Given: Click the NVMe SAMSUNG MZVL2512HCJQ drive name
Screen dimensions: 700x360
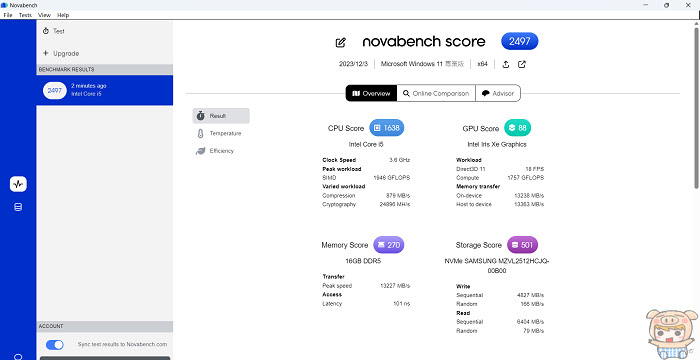Looking at the screenshot, I should click(497, 265).
